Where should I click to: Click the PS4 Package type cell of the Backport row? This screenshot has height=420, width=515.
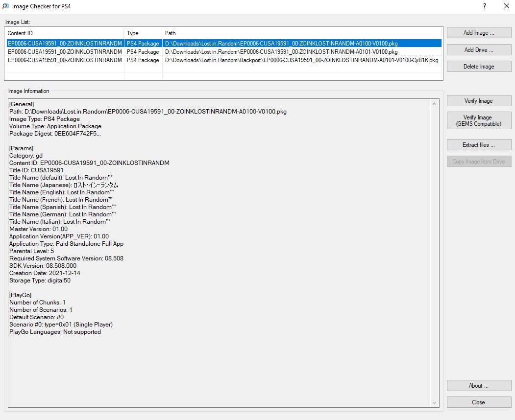143,60
